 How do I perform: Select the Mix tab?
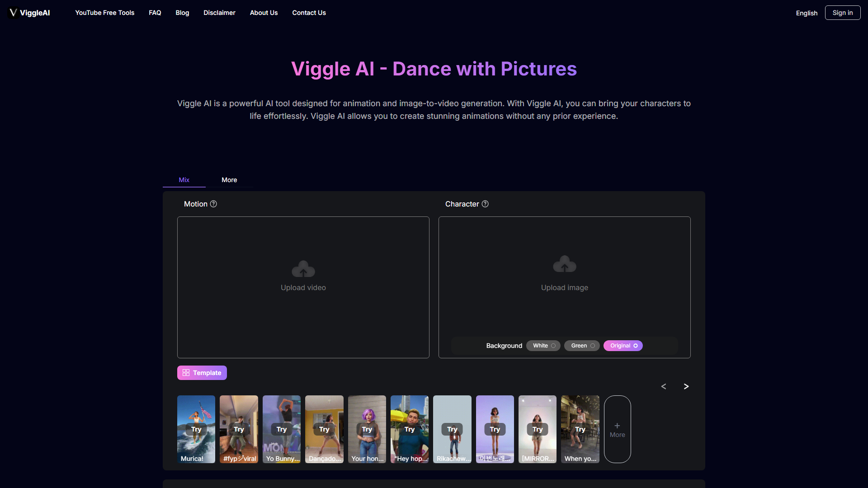184,180
